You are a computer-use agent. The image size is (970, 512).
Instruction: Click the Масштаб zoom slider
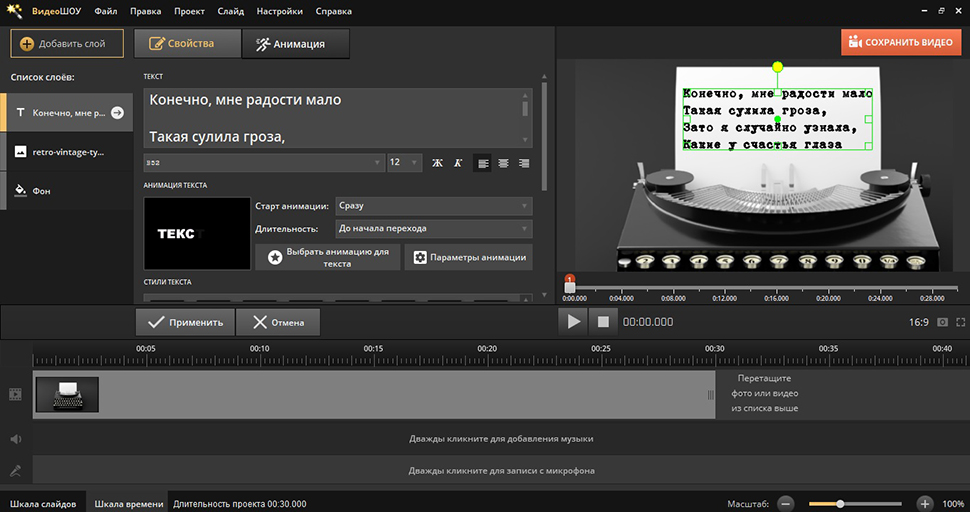855,504
